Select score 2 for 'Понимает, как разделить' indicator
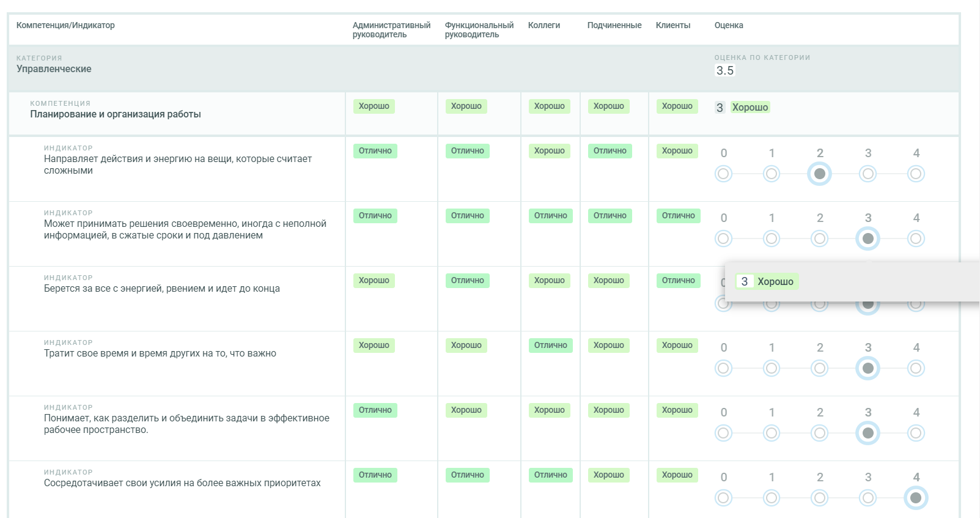Viewport: 980px width, 518px height. click(820, 433)
